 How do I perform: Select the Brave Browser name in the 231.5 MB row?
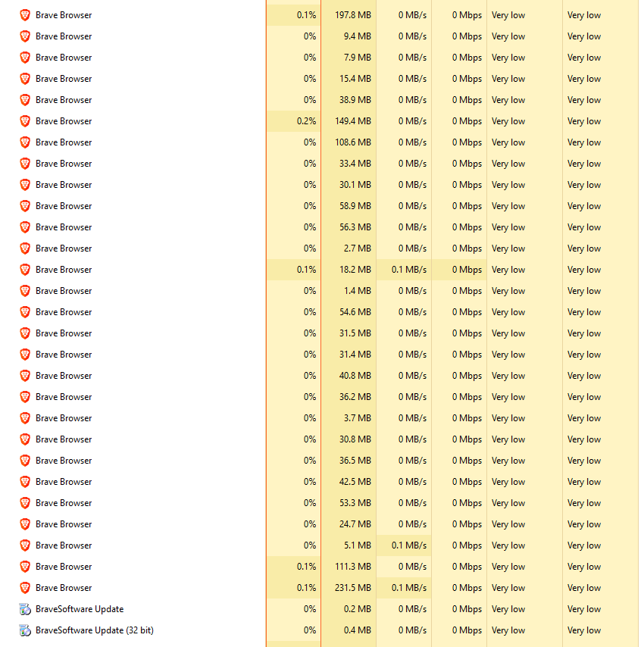tap(64, 588)
